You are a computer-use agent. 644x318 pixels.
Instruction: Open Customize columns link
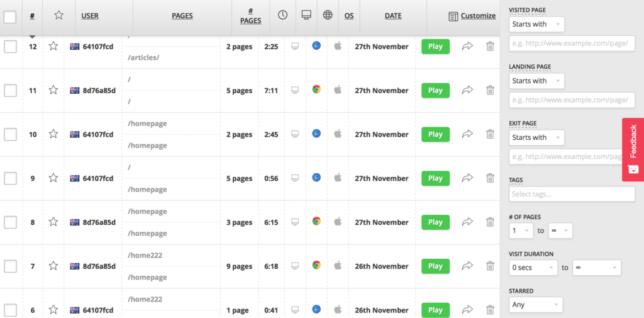(472, 16)
